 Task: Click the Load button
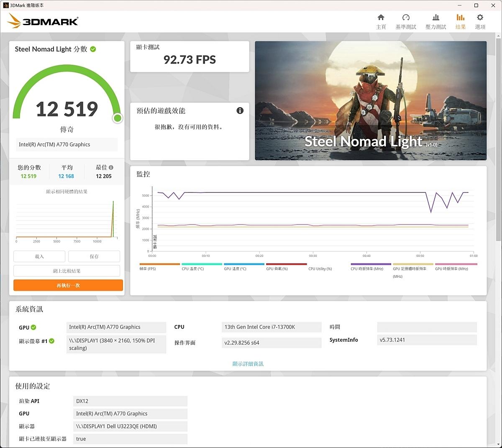[39, 256]
